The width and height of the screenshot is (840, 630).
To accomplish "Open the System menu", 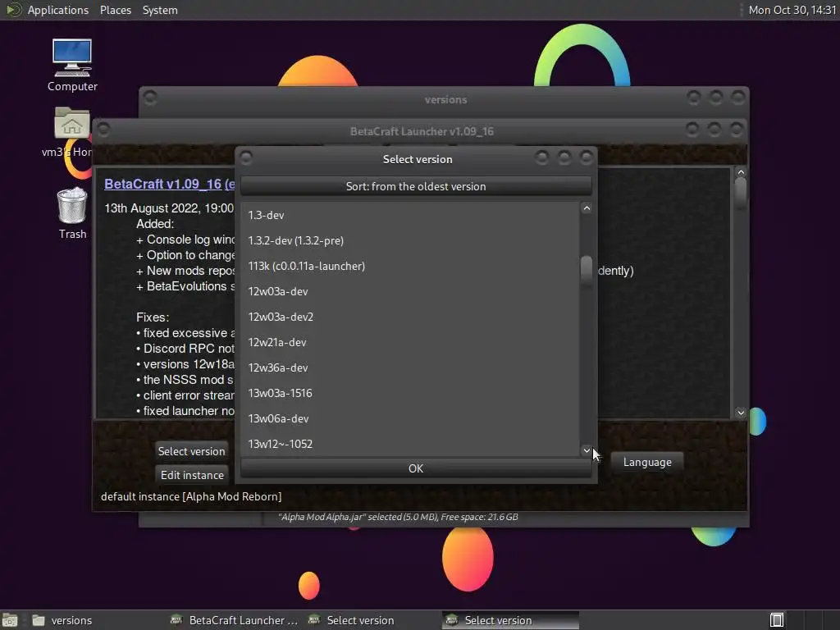I will (160, 10).
